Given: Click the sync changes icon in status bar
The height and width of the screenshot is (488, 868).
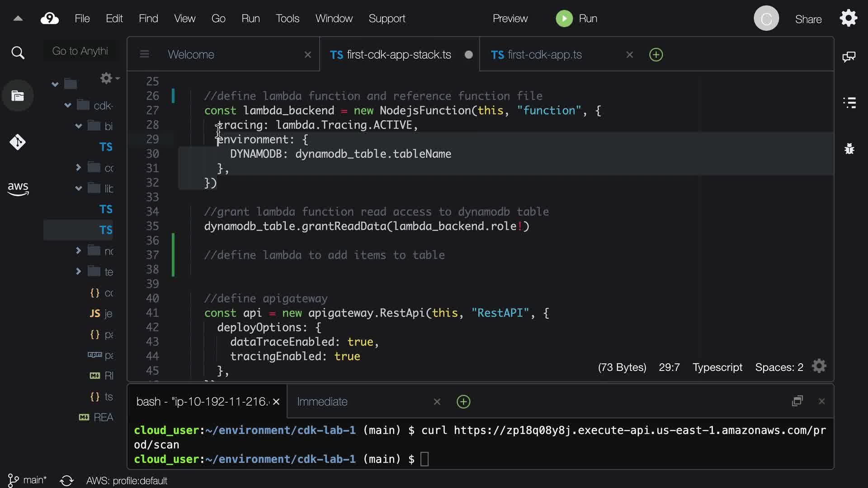Looking at the screenshot, I should click(x=66, y=480).
